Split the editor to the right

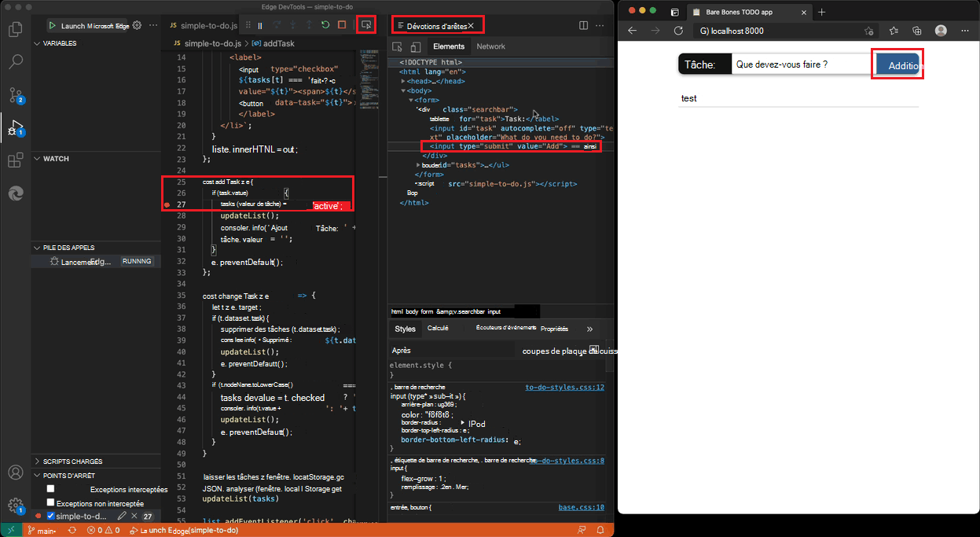(x=583, y=25)
